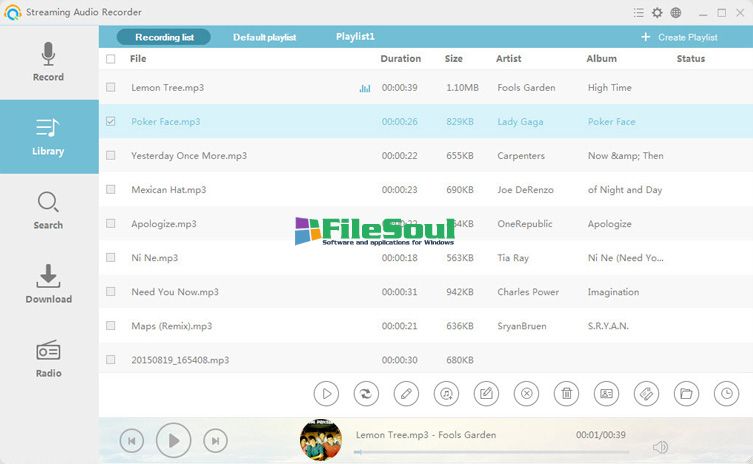The height and width of the screenshot is (464, 753).
Task: Click the convert/refresh arrows toolbar icon
Action: tap(367, 393)
